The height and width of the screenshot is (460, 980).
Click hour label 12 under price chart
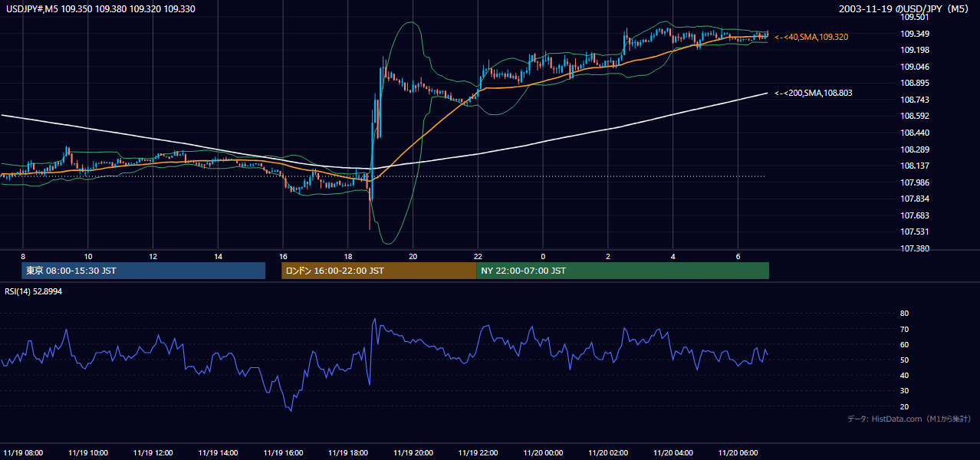coord(153,256)
